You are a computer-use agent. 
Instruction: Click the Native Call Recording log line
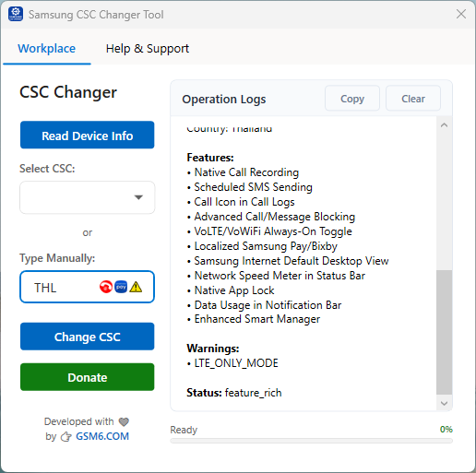point(243,172)
